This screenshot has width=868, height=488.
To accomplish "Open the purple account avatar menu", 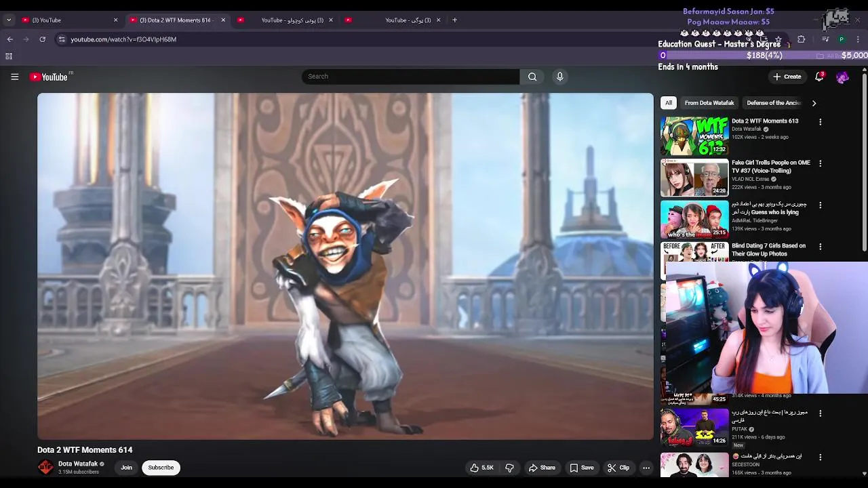I will point(842,77).
